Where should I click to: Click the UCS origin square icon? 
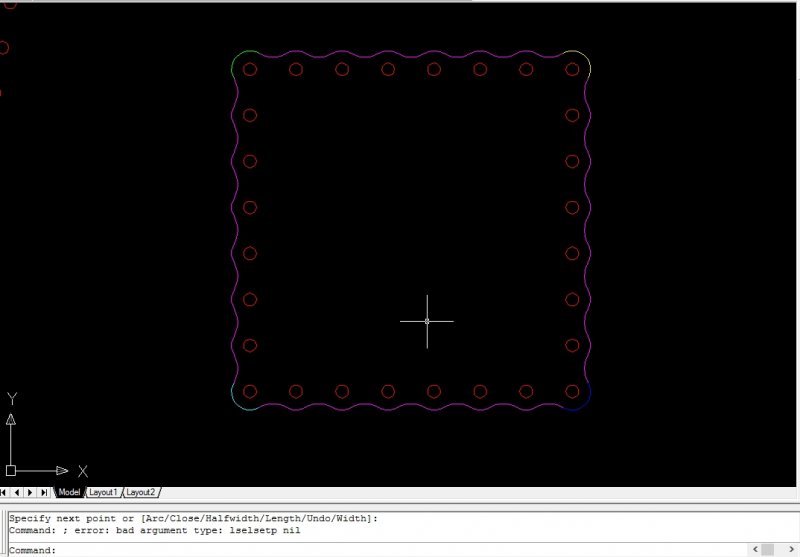(11, 470)
